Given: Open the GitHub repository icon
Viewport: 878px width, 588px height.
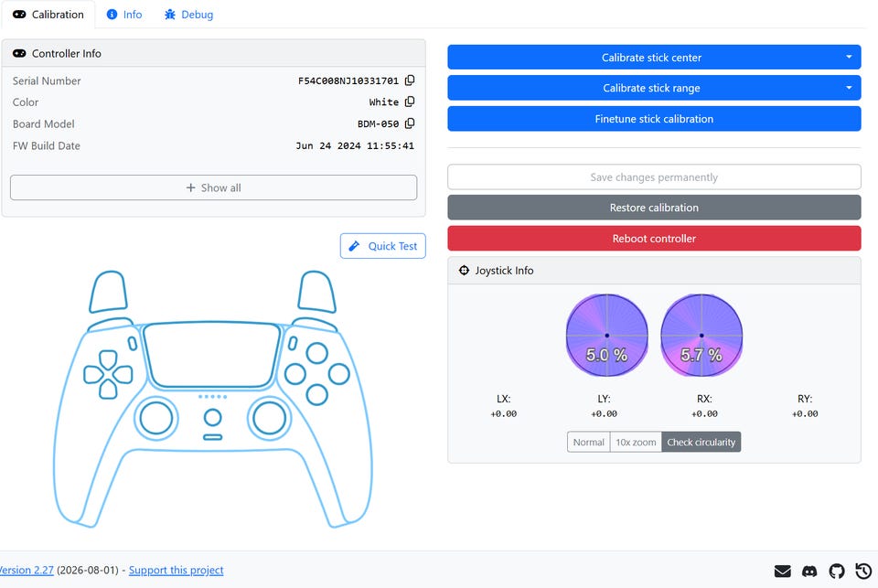Looking at the screenshot, I should (x=837, y=571).
